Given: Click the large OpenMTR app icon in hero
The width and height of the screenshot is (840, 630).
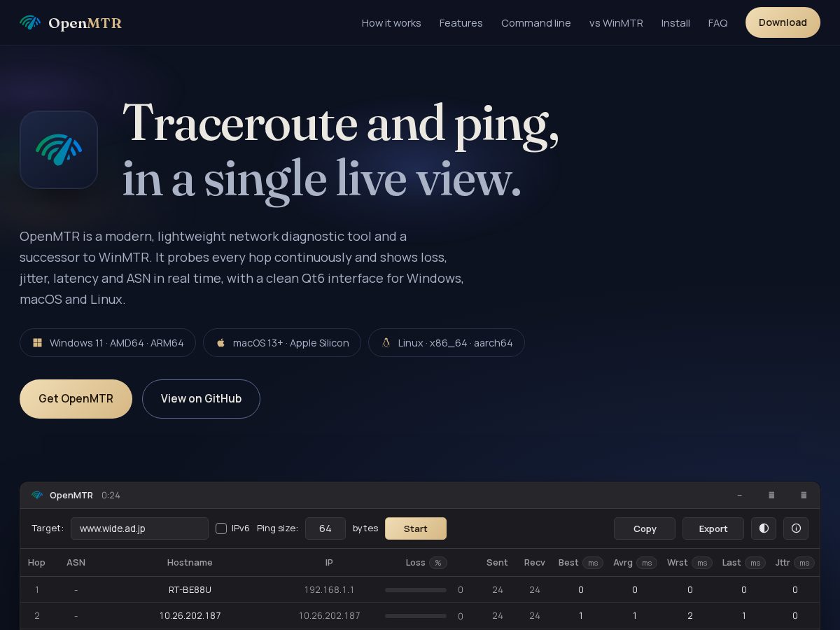Looking at the screenshot, I should pos(59,150).
